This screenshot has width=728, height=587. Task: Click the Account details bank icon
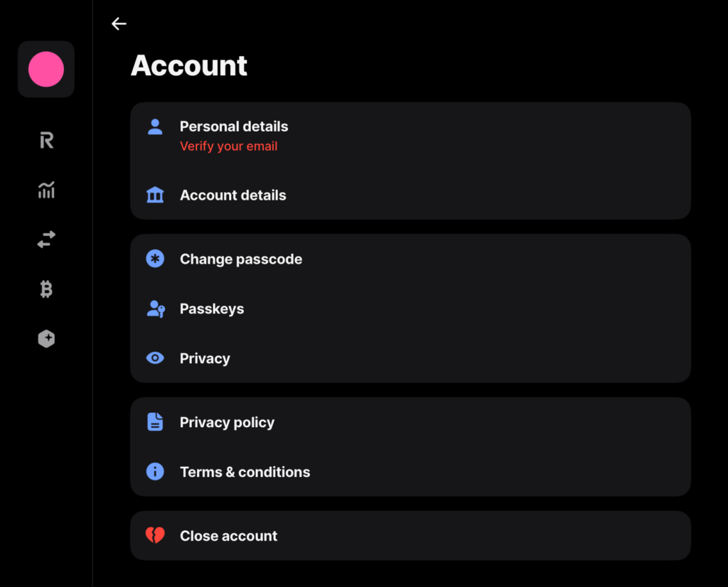[x=155, y=195]
